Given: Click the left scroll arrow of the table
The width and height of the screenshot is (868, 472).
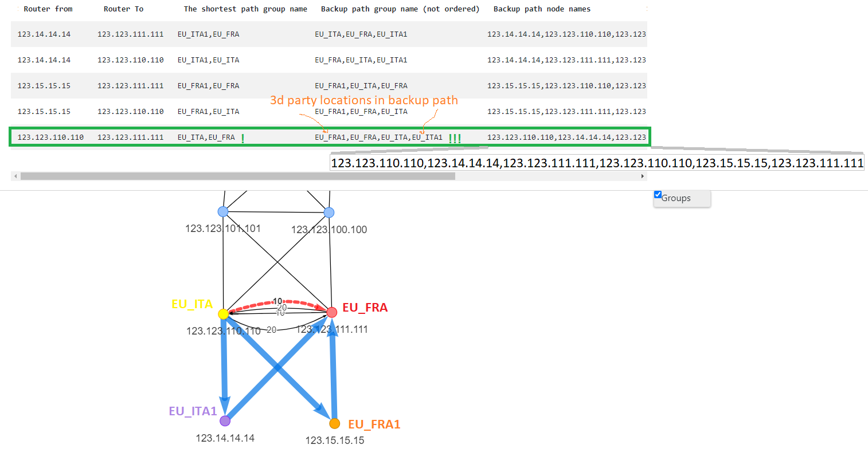Looking at the screenshot, I should (x=15, y=176).
